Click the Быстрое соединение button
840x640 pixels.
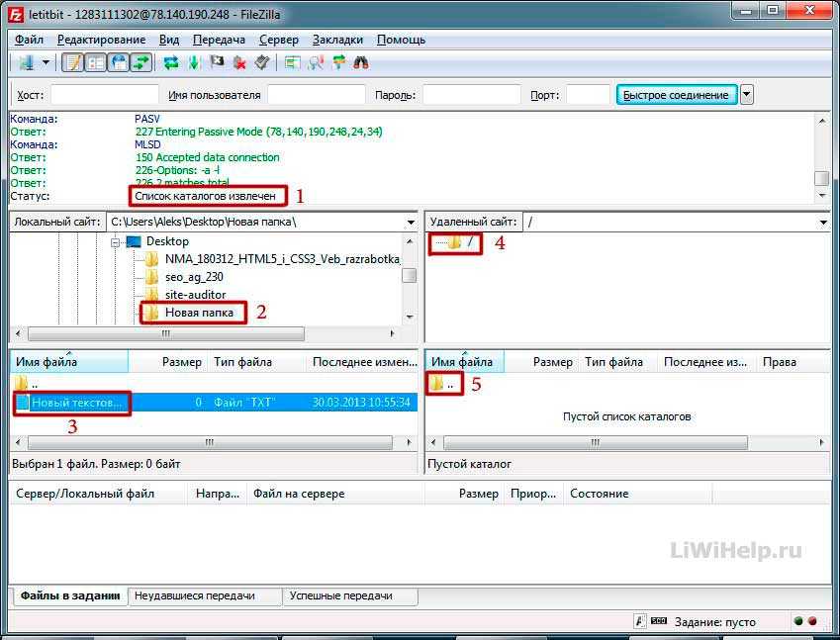pos(676,95)
